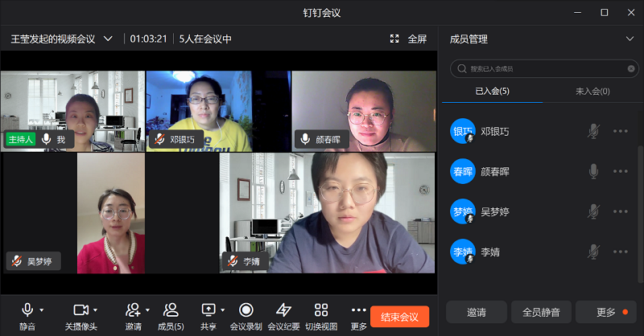Switch to 未入会(0) tab
The image size is (644, 336).
pos(592,92)
